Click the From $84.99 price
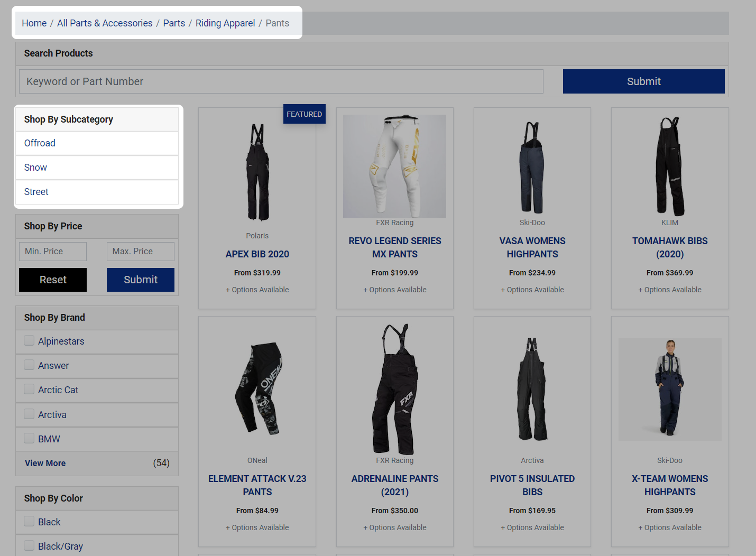The width and height of the screenshot is (756, 556). pyautogui.click(x=257, y=511)
